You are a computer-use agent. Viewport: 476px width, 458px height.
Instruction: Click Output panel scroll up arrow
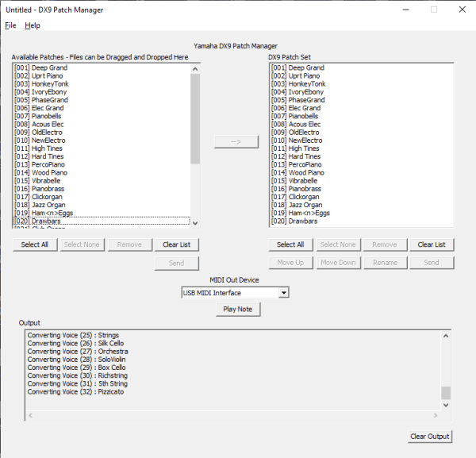[446, 334]
